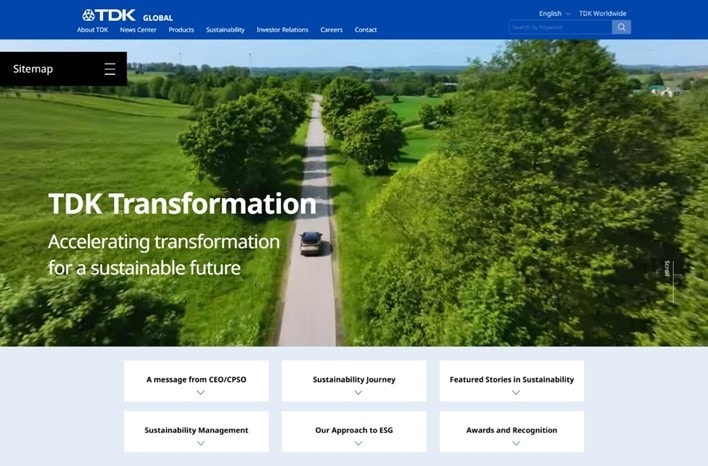Jump to Sustainability Management section
Viewport: 708px width, 466px height.
(x=196, y=432)
